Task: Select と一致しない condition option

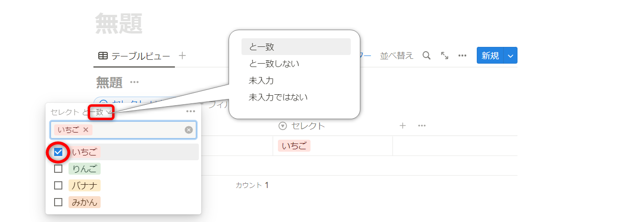Action: coord(274,64)
